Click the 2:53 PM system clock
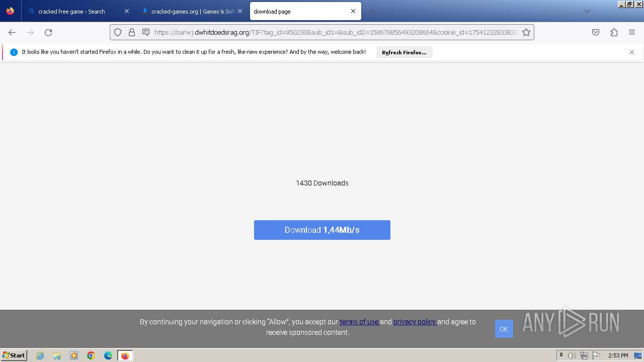The width and height of the screenshot is (644, 362). tap(618, 355)
